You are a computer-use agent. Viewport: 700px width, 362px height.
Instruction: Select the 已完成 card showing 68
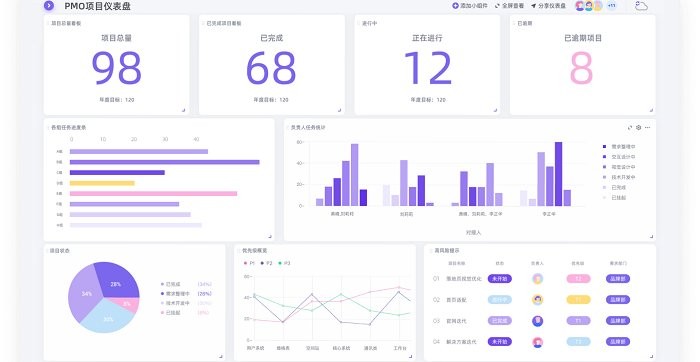tap(271, 65)
